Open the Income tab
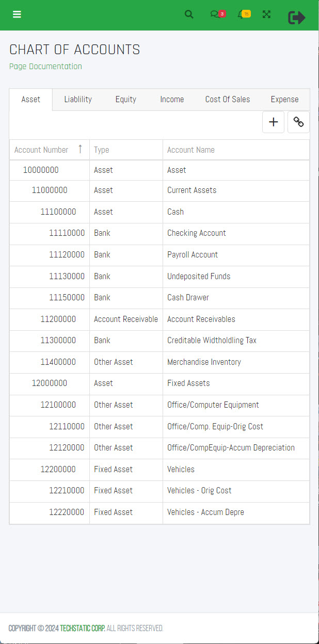319x644 pixels. click(x=172, y=100)
